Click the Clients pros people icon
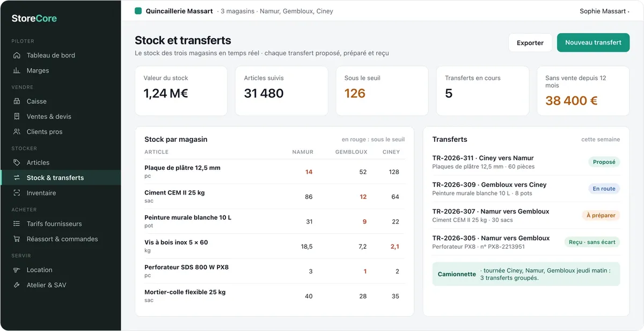 tap(17, 132)
